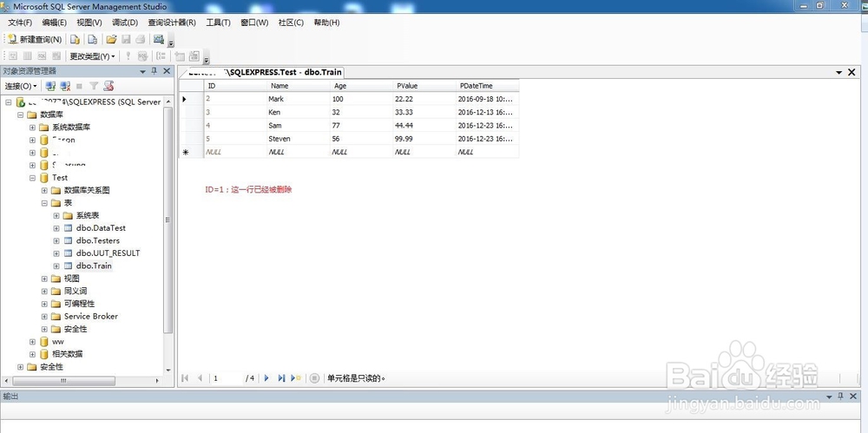Click the add group by icon
This screenshot has height=433, width=868.
click(x=161, y=56)
